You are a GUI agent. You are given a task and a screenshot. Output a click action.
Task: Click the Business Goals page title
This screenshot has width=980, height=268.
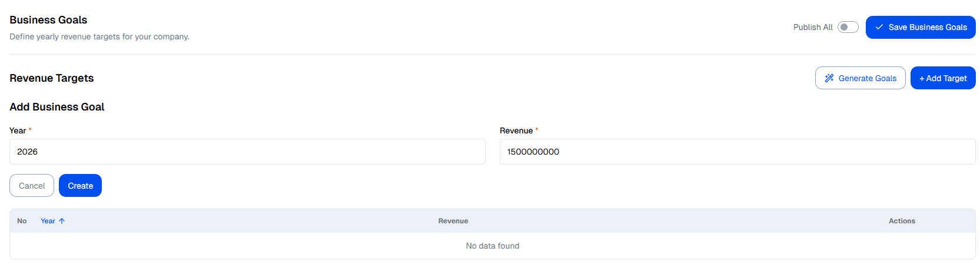pyautogui.click(x=48, y=20)
